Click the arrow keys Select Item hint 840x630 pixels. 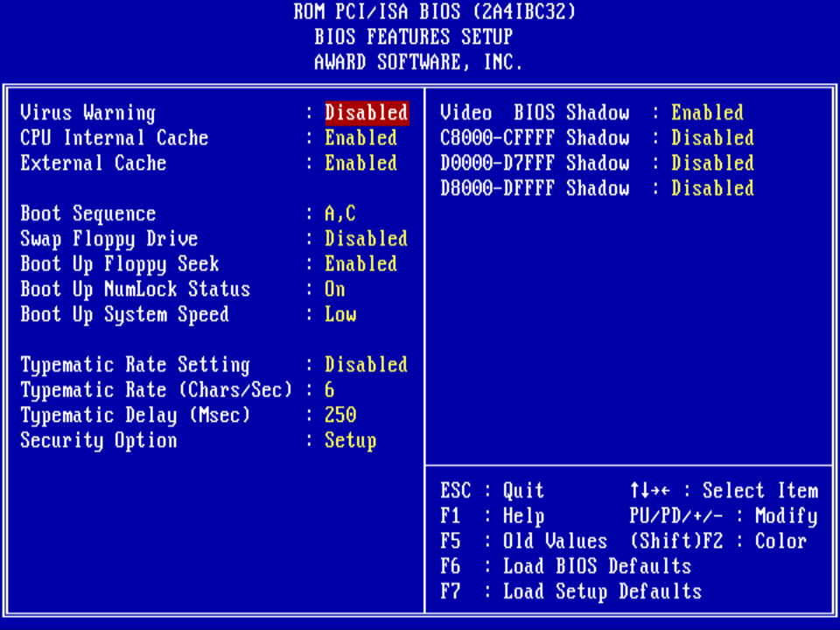point(724,491)
